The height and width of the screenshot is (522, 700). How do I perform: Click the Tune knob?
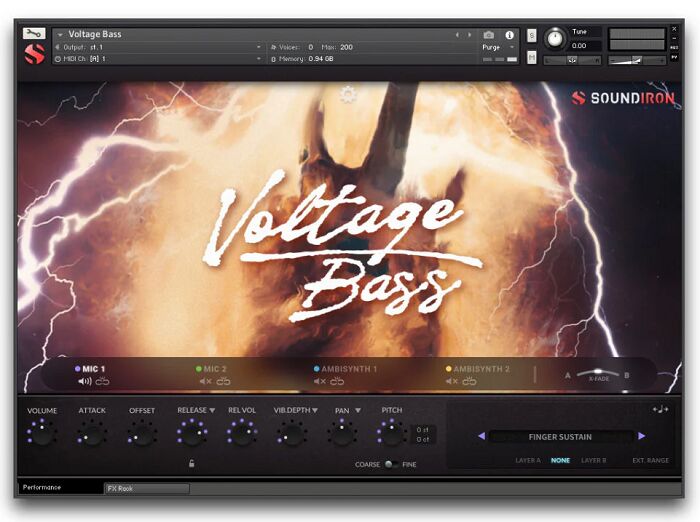[x=555, y=38]
